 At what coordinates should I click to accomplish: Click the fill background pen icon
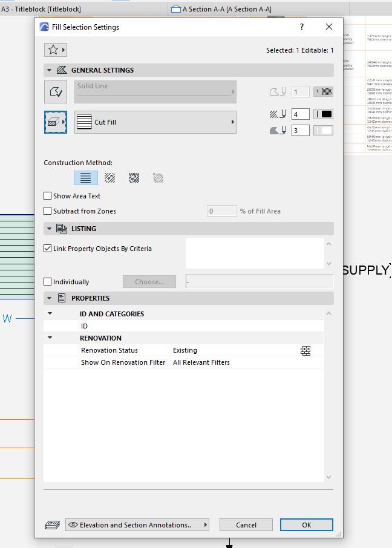click(x=278, y=131)
